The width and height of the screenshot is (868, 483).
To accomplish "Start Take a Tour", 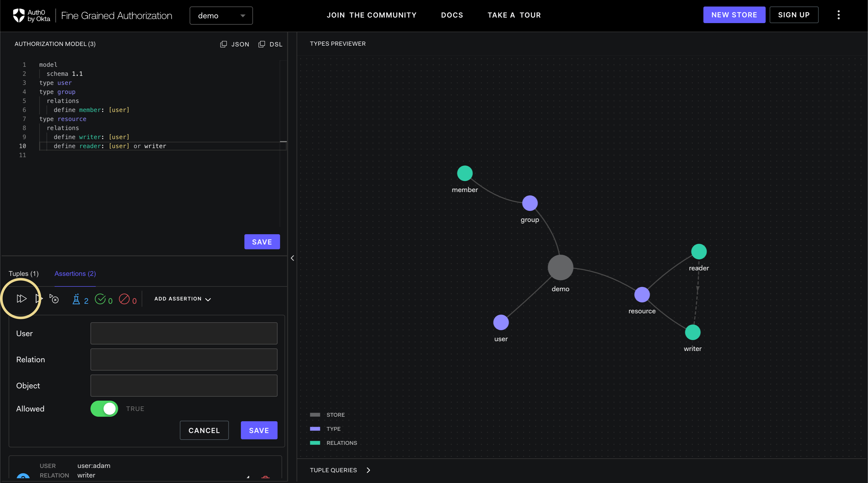I will [x=514, y=15].
